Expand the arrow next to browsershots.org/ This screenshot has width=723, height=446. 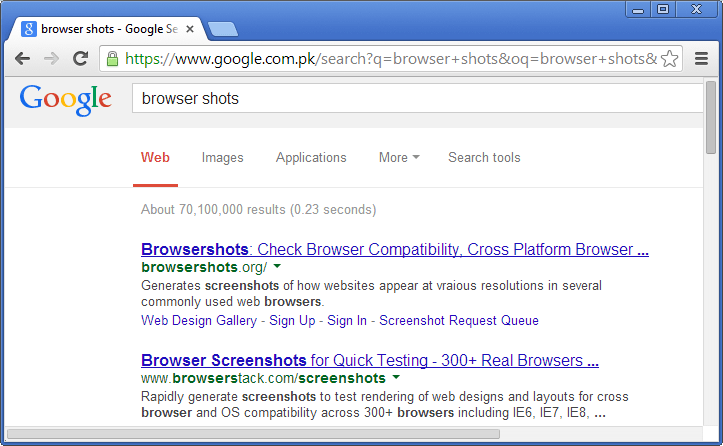pyautogui.click(x=277, y=266)
